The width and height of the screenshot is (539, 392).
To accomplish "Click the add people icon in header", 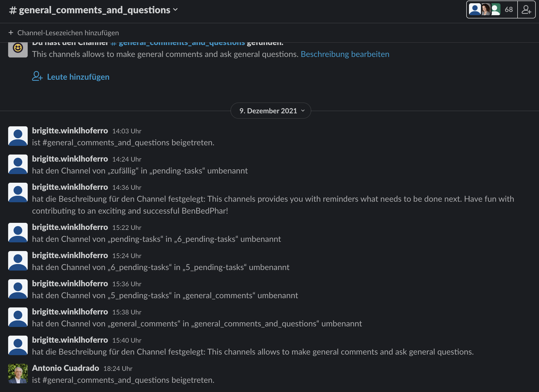I will 526,10.
